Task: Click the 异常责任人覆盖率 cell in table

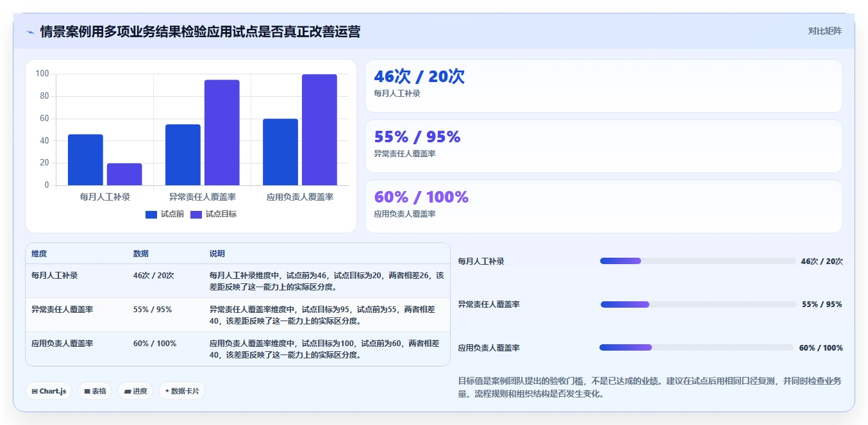Action: click(x=62, y=309)
